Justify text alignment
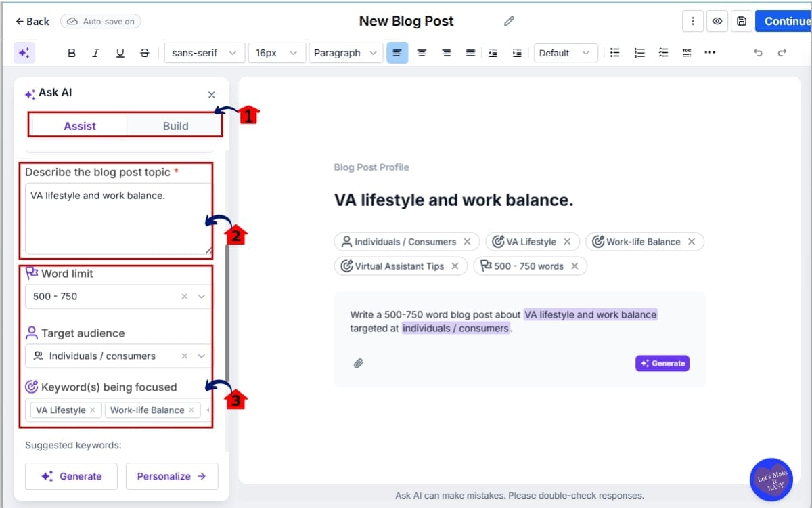The width and height of the screenshot is (812, 508). [470, 53]
